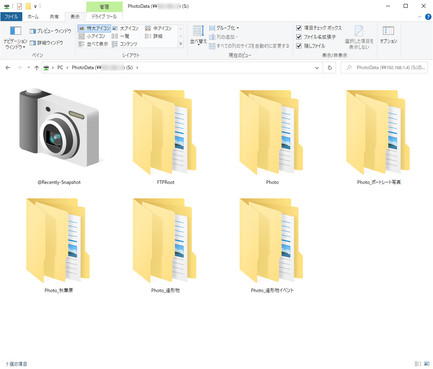Click Hide selected items (選択した項目を表示しない)
The width and height of the screenshot is (433, 369).
pos(359,37)
